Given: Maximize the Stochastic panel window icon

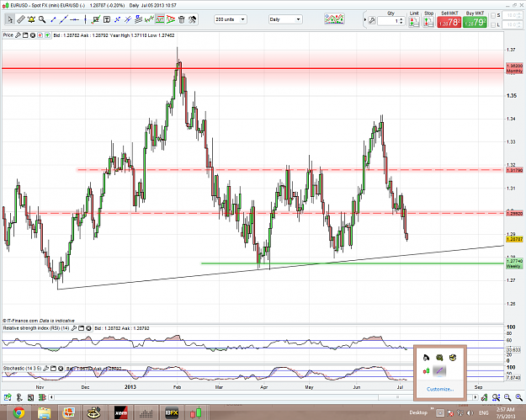Looking at the screenshot, I should (53, 369).
